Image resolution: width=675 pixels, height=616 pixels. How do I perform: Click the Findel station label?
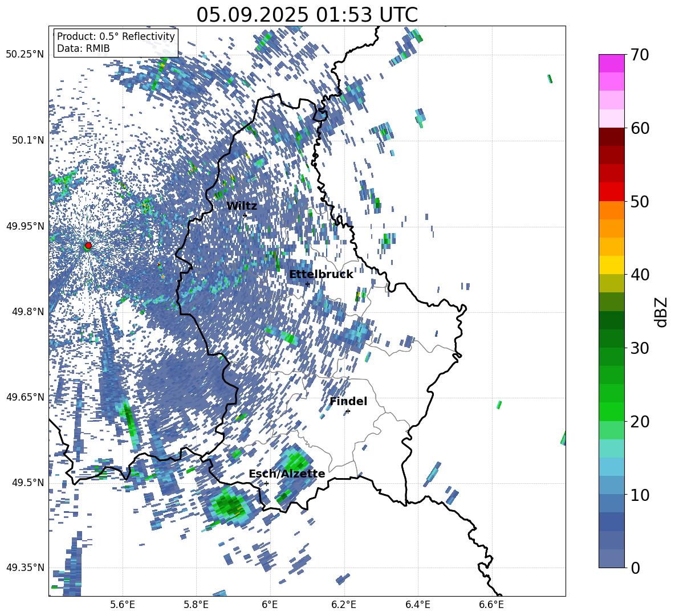[348, 401]
